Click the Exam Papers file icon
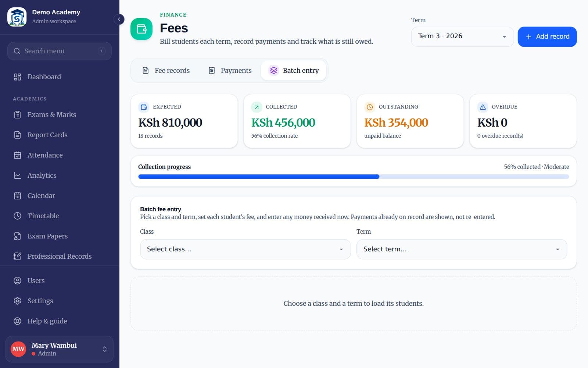This screenshot has height=368, width=588. coord(17,236)
